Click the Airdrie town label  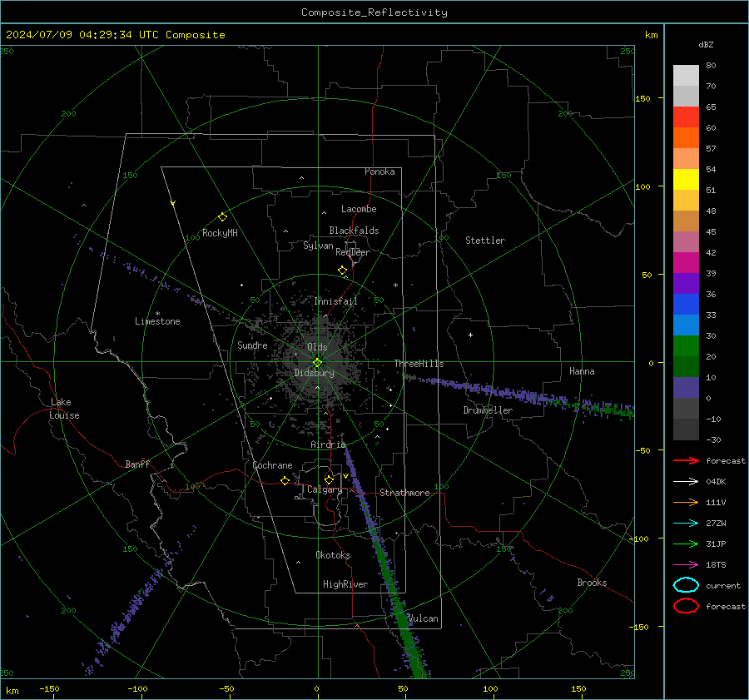pyautogui.click(x=328, y=444)
